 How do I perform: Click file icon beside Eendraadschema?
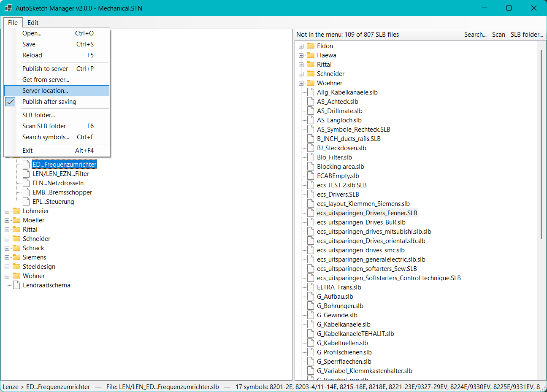(x=16, y=285)
